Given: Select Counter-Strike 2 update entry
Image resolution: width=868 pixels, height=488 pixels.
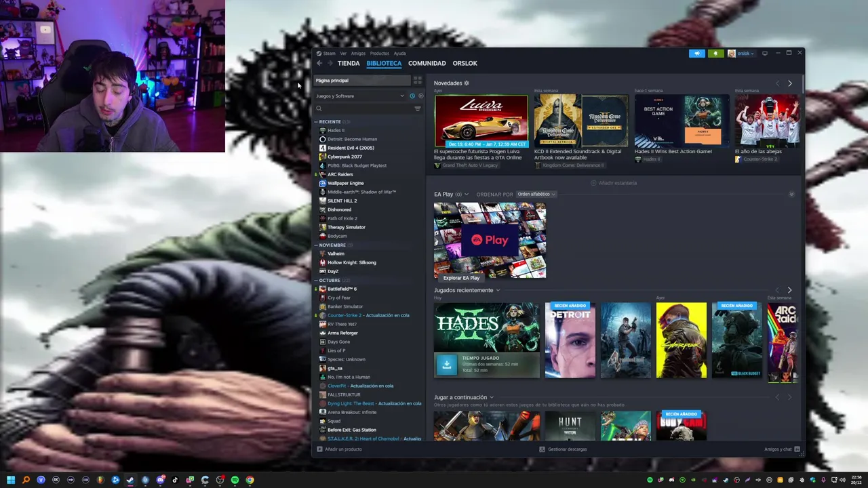Looking at the screenshot, I should click(367, 315).
